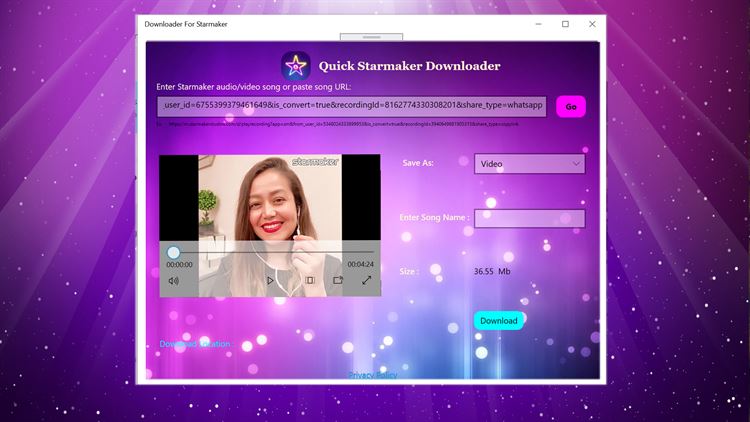This screenshot has height=422, width=750.
Task: Open the Download Location link
Action: [195, 344]
